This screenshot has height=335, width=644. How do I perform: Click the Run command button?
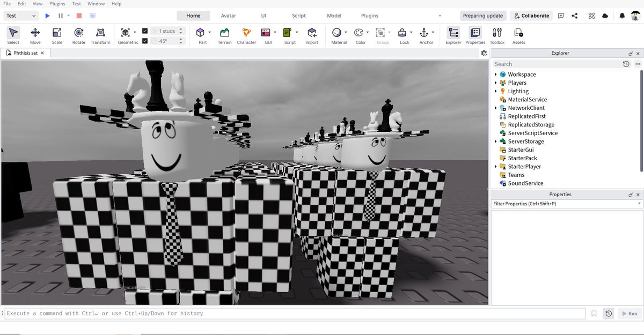(629, 314)
